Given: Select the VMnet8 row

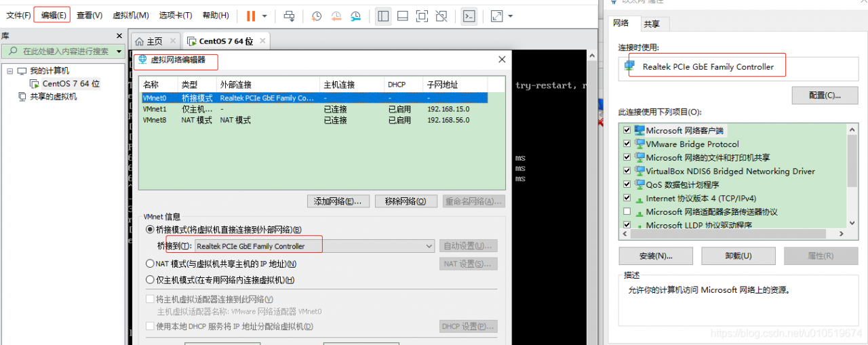Looking at the screenshot, I should (314, 120).
